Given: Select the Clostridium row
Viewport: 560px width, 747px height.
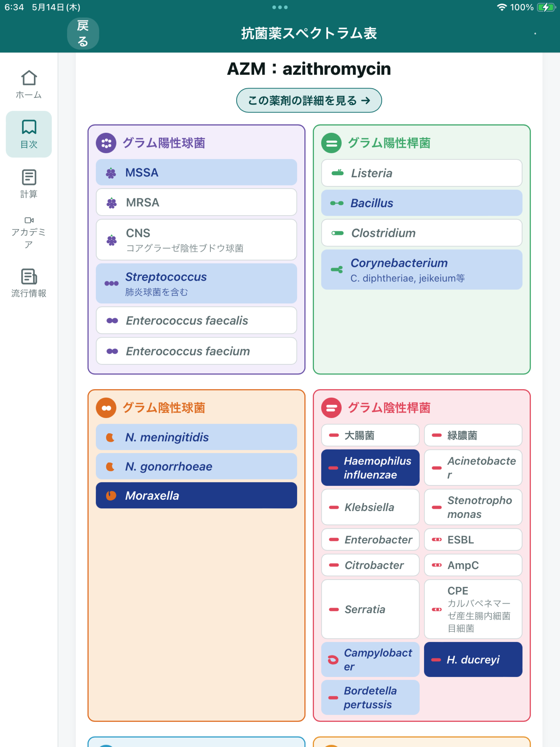Looking at the screenshot, I should point(422,233).
